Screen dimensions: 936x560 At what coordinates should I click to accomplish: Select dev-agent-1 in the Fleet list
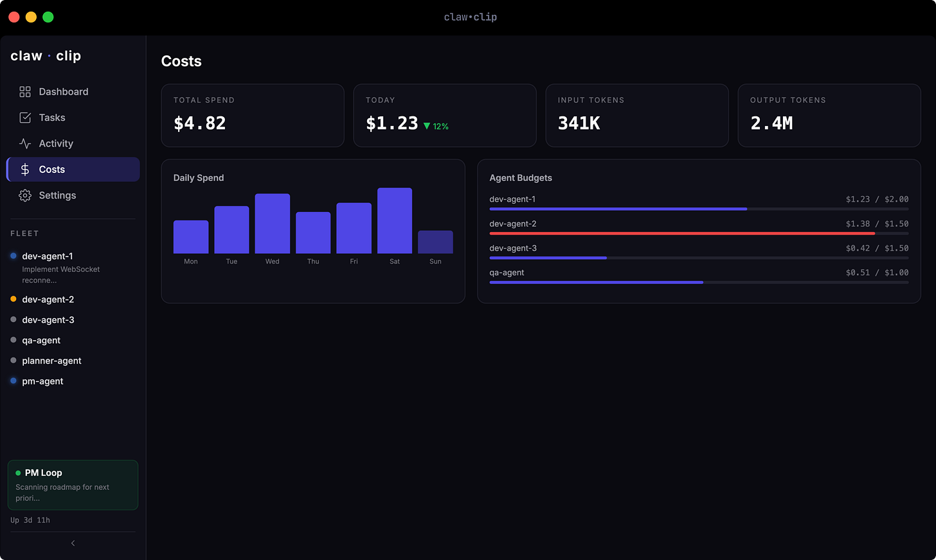coord(73,267)
